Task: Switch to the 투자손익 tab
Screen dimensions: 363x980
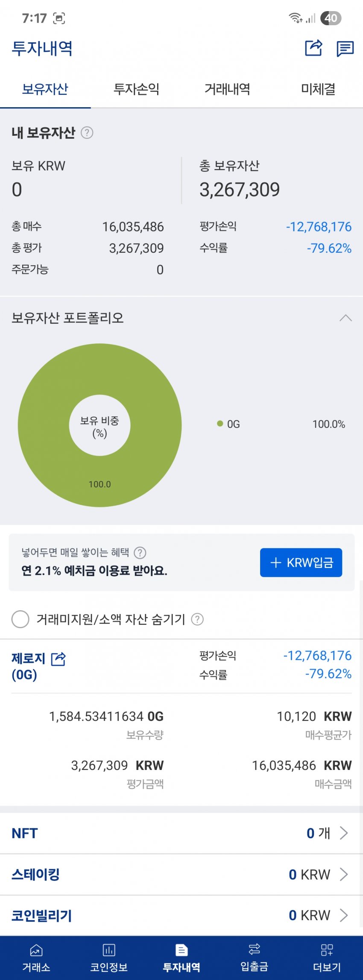Action: pos(136,89)
